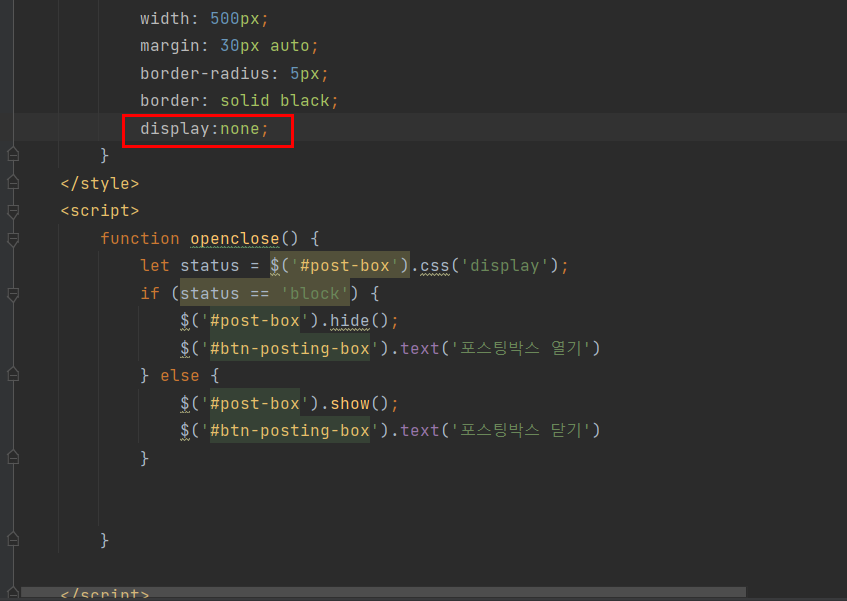The width and height of the screenshot is (847, 601).
Task: Click the '포스팅박스 열기' string
Action: (x=521, y=348)
